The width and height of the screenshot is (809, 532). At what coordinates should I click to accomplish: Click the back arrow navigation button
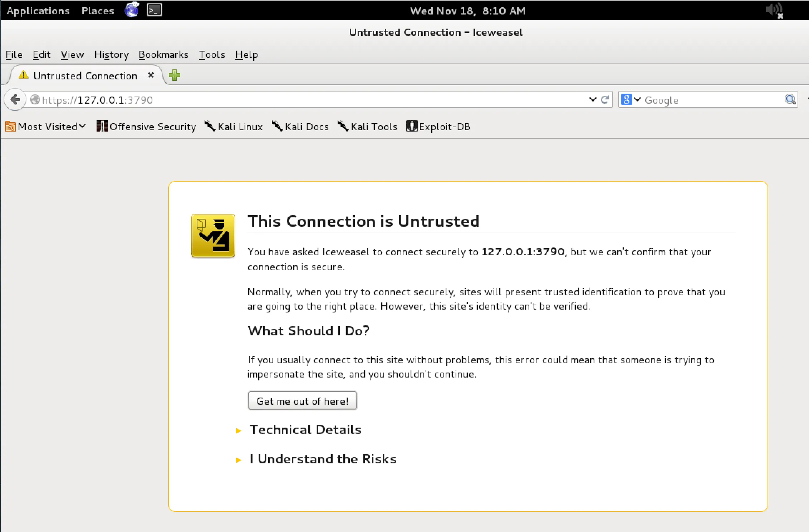15,99
